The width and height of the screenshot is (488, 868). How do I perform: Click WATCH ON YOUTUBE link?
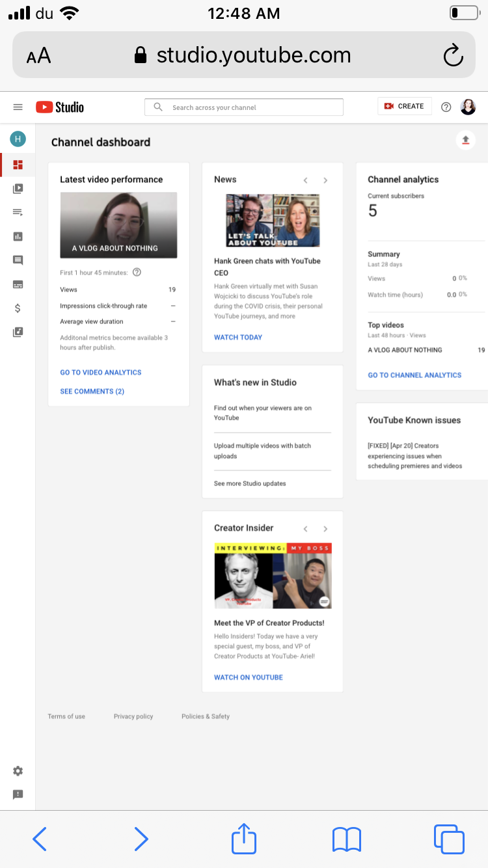(x=249, y=677)
